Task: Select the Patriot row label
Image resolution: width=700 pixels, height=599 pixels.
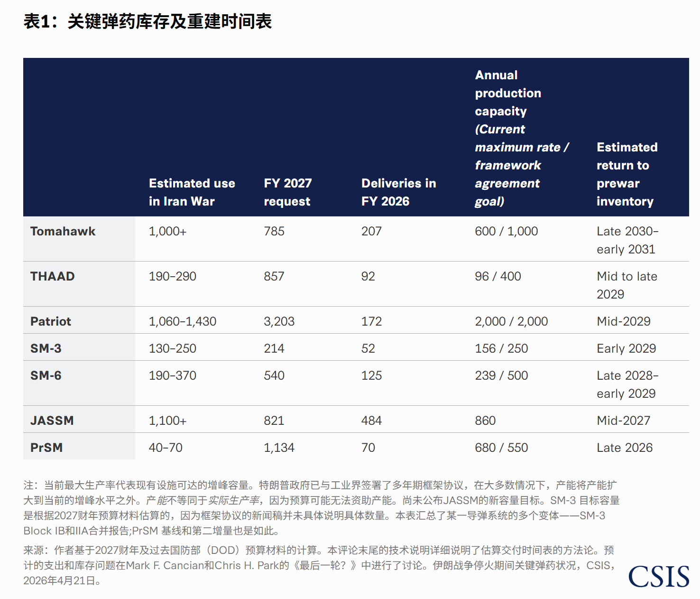Action: click(x=51, y=321)
